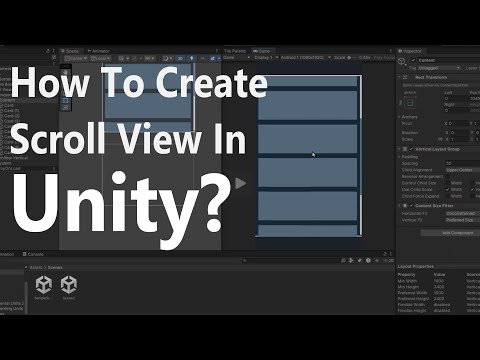Collapse the Vertical Layout Group component
The width and height of the screenshot is (480, 360).
pos(400,149)
